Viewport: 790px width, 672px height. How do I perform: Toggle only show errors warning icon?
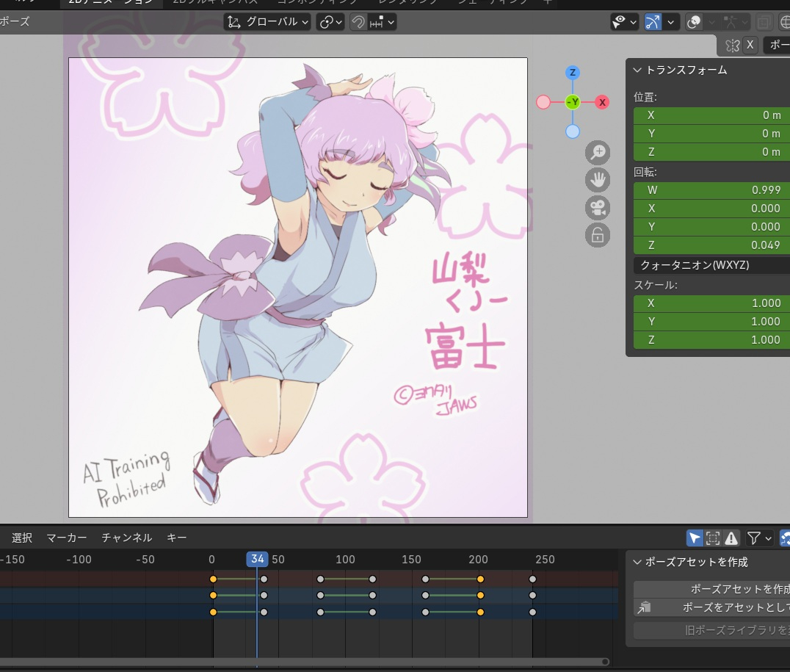731,538
